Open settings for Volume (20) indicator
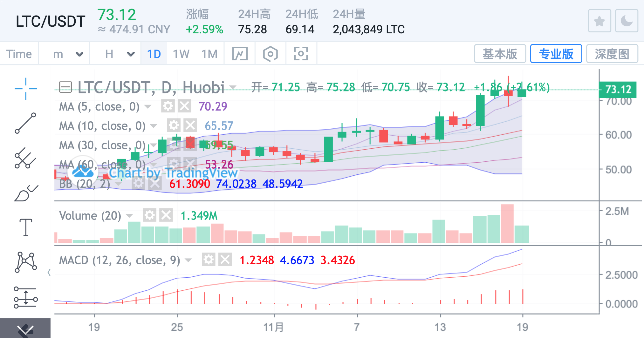The height and width of the screenshot is (338, 644). tap(149, 215)
